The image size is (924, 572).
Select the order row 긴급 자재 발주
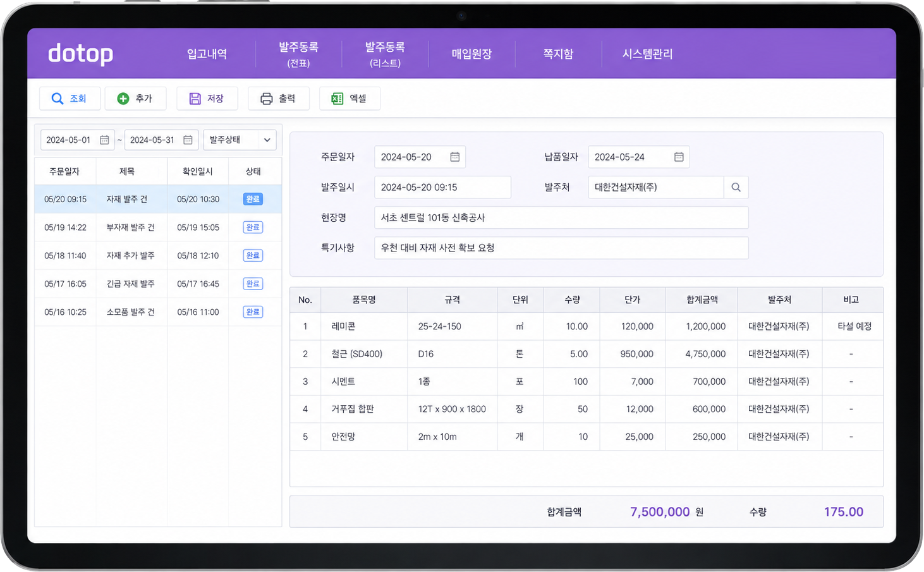tap(158, 284)
